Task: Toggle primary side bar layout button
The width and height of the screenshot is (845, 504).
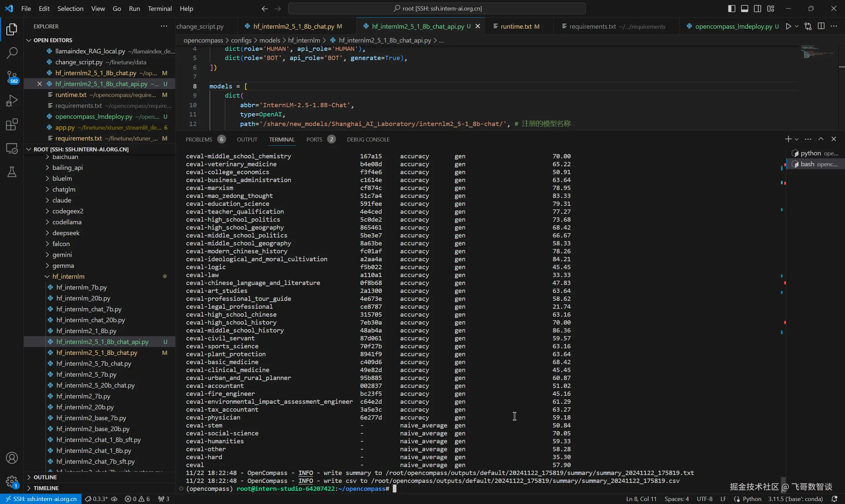Action: pos(731,9)
